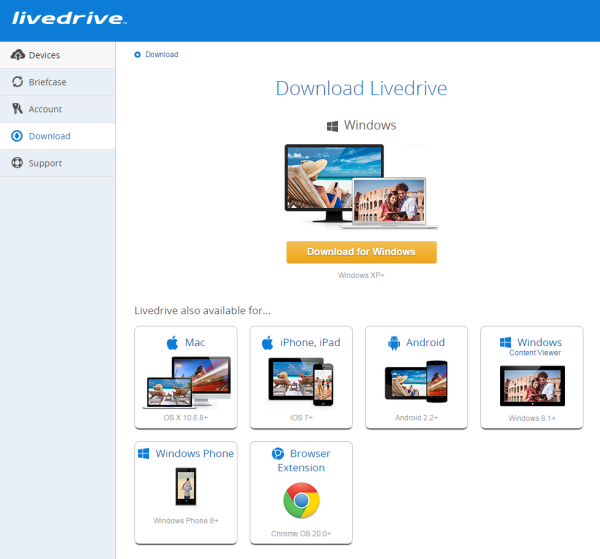Click the Download breadcrumb link

pyautogui.click(x=162, y=54)
